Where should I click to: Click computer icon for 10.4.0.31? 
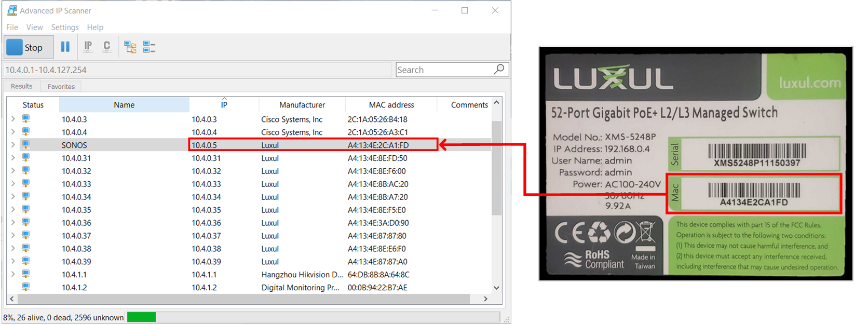(26, 157)
